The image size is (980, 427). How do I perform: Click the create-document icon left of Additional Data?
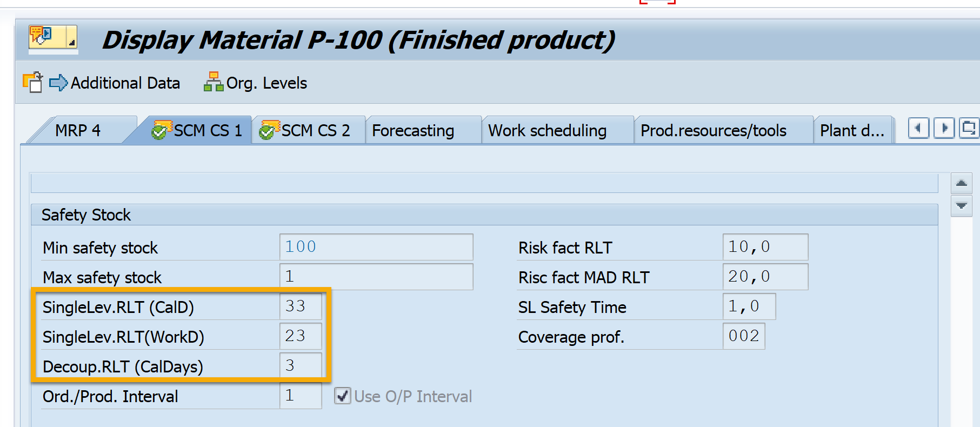point(33,83)
